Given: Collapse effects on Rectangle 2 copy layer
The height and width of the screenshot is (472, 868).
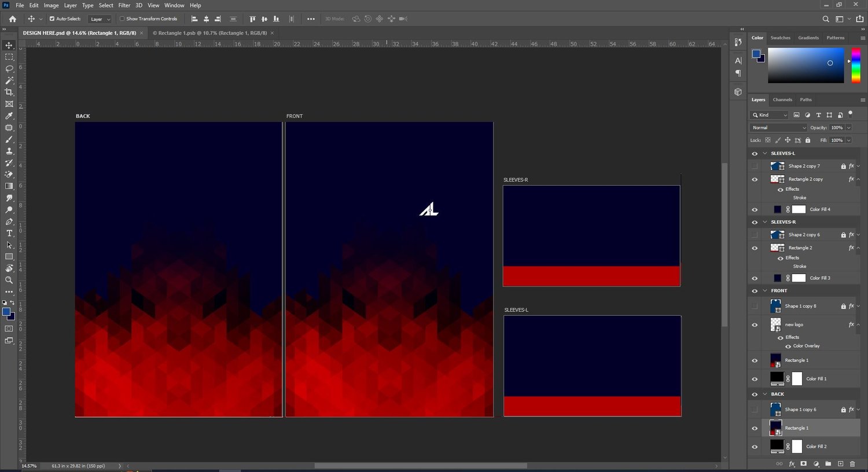Looking at the screenshot, I should pyautogui.click(x=858, y=179).
